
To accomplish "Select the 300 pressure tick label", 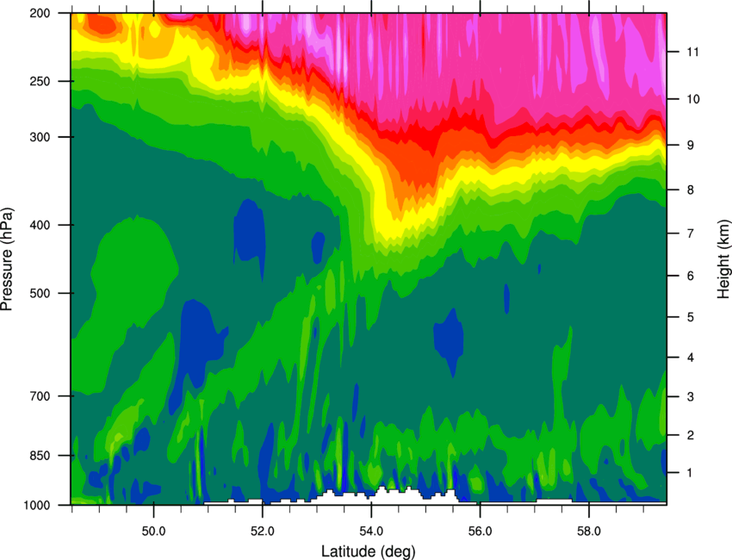I will click(x=40, y=137).
